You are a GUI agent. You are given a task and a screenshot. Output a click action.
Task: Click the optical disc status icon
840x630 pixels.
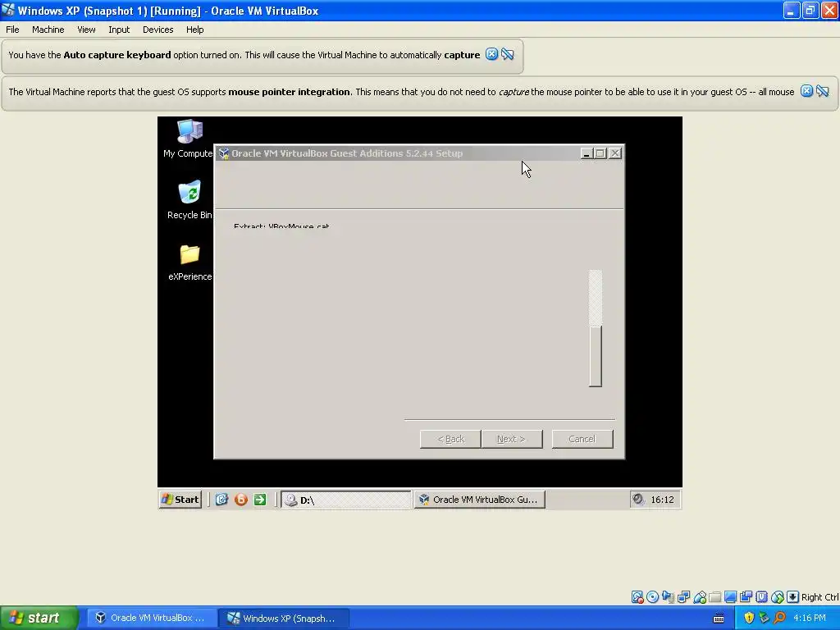(x=652, y=597)
